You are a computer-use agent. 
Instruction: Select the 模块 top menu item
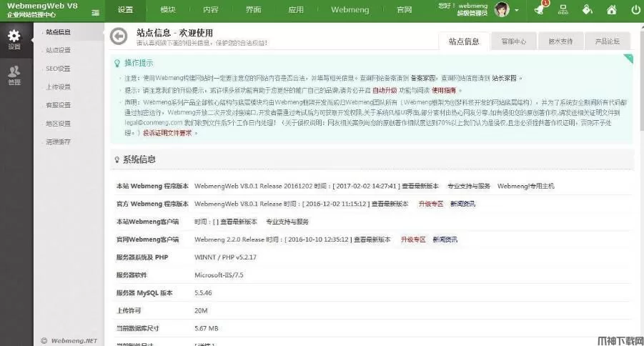coord(167,10)
